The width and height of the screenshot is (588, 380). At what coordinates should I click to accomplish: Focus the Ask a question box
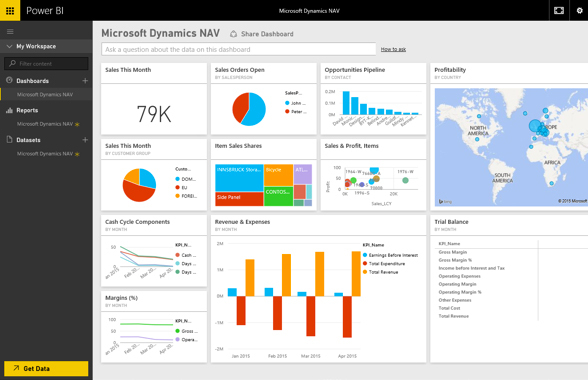[x=238, y=49]
